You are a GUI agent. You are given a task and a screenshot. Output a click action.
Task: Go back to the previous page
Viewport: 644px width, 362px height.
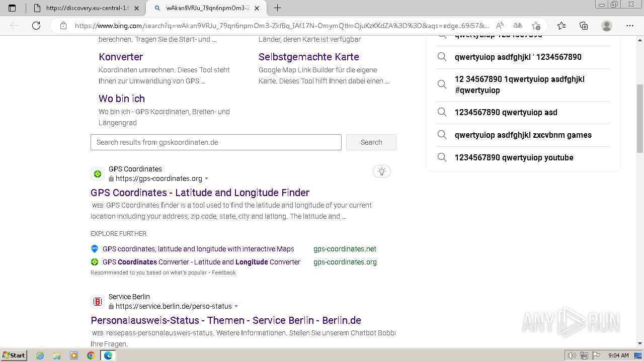14,26
